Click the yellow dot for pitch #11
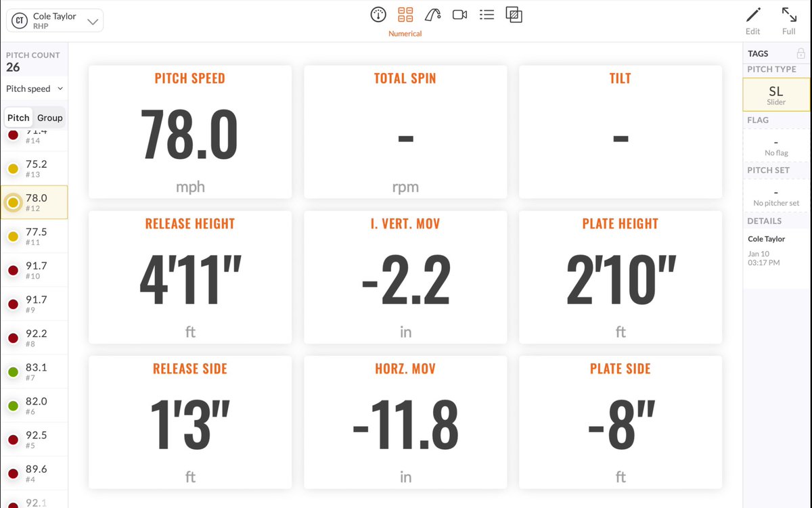This screenshot has width=812, height=508. click(x=13, y=237)
